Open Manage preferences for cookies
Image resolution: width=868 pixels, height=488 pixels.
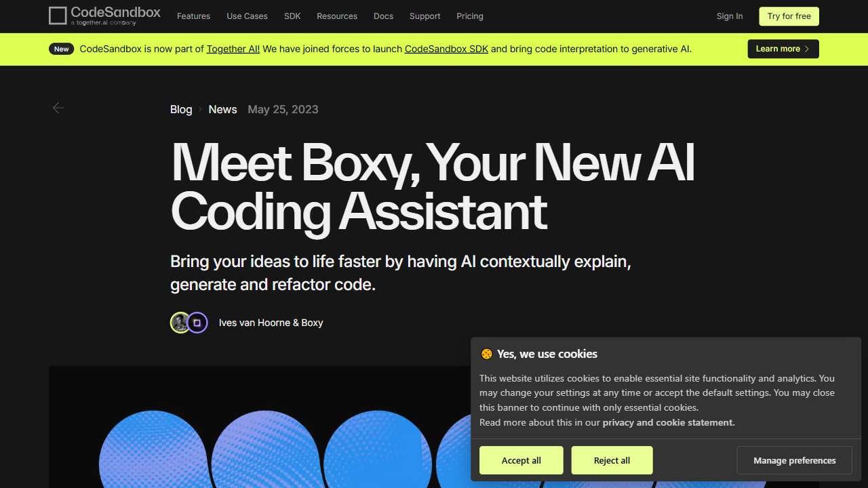[794, 460]
